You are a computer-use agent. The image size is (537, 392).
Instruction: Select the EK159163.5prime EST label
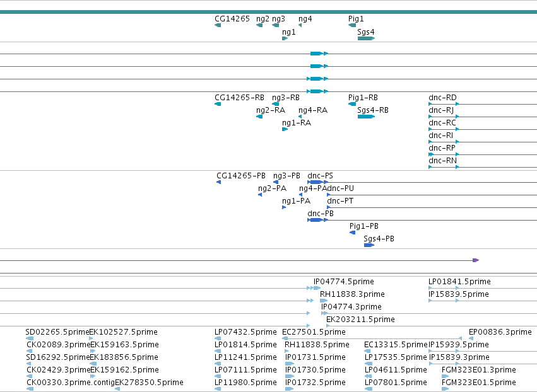pyautogui.click(x=125, y=345)
